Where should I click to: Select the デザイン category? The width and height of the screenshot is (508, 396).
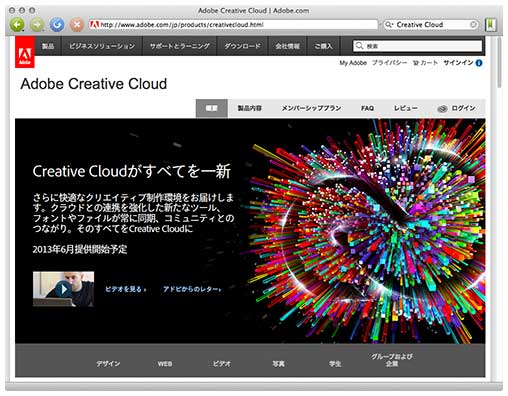(x=108, y=364)
